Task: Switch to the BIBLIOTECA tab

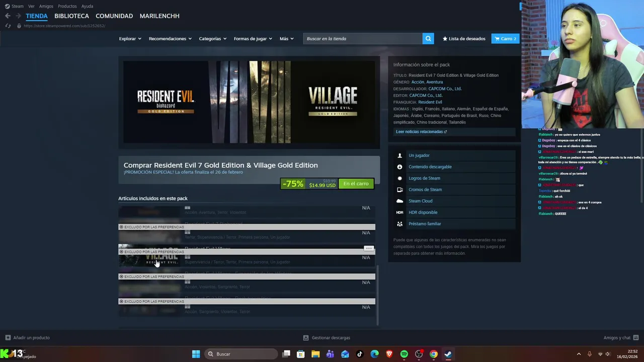Action: [71, 16]
